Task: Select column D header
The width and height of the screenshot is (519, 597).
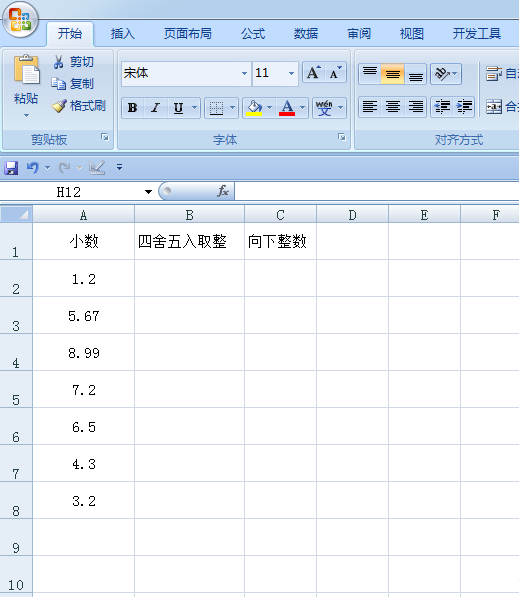Action: [x=352, y=215]
